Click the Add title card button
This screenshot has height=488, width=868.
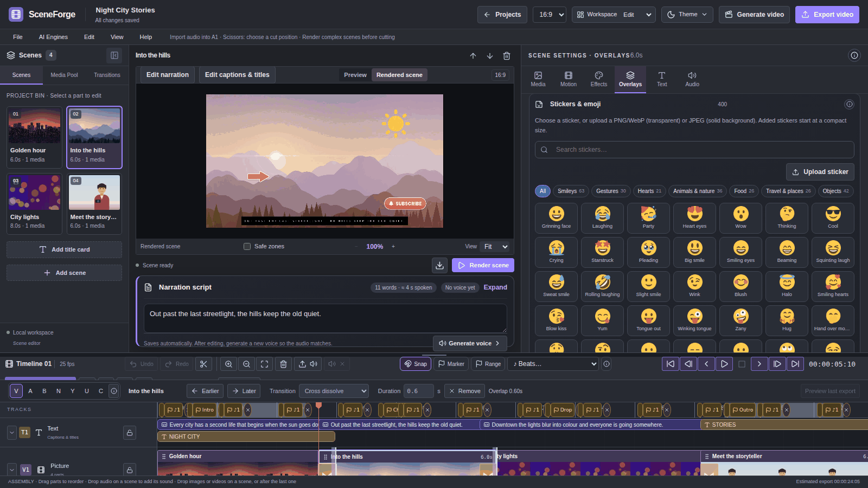64,249
